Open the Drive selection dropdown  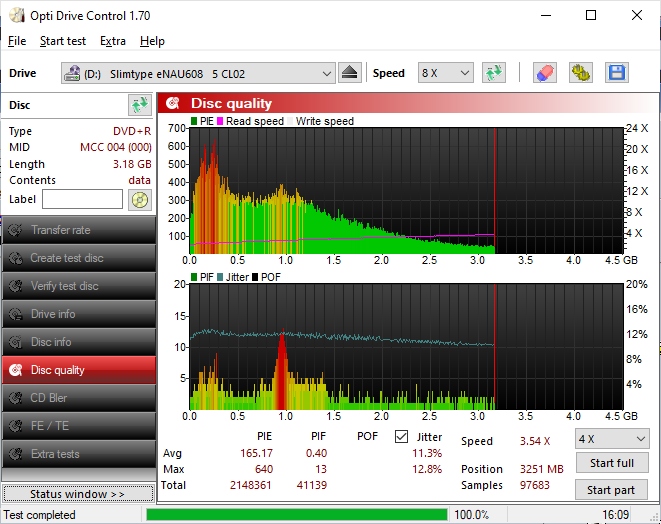(198, 73)
